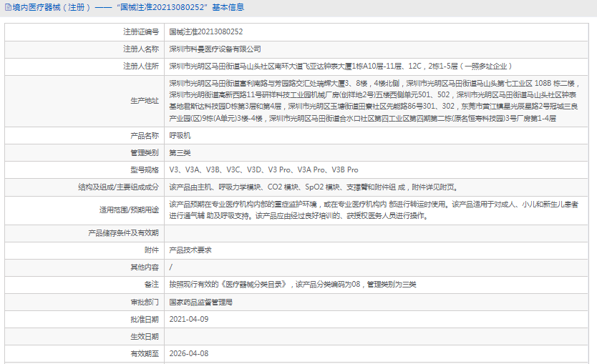Select the value 第三类
This screenshot has width=597, height=364.
[x=180, y=153]
